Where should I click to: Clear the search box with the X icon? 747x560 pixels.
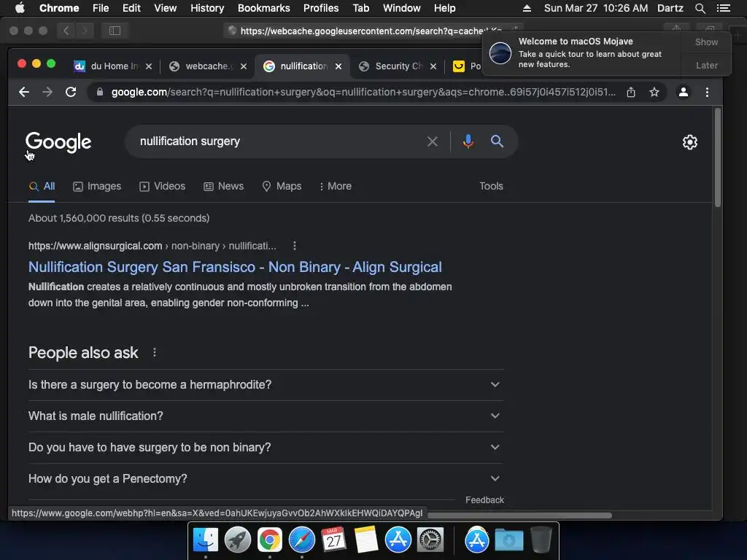432,141
